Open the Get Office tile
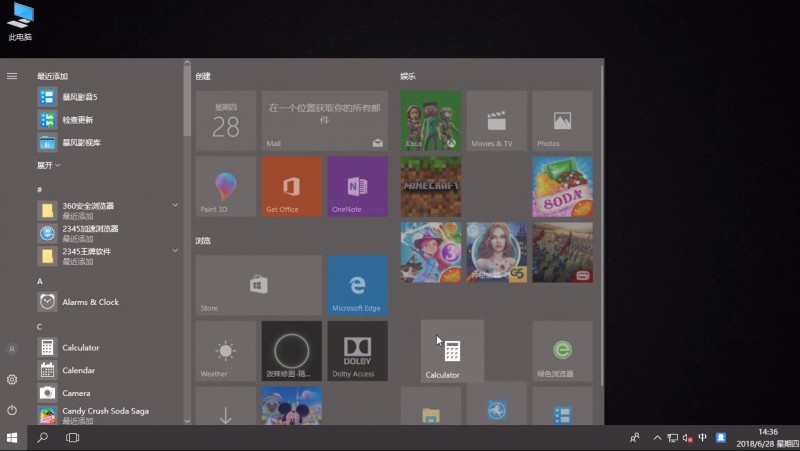 [292, 187]
